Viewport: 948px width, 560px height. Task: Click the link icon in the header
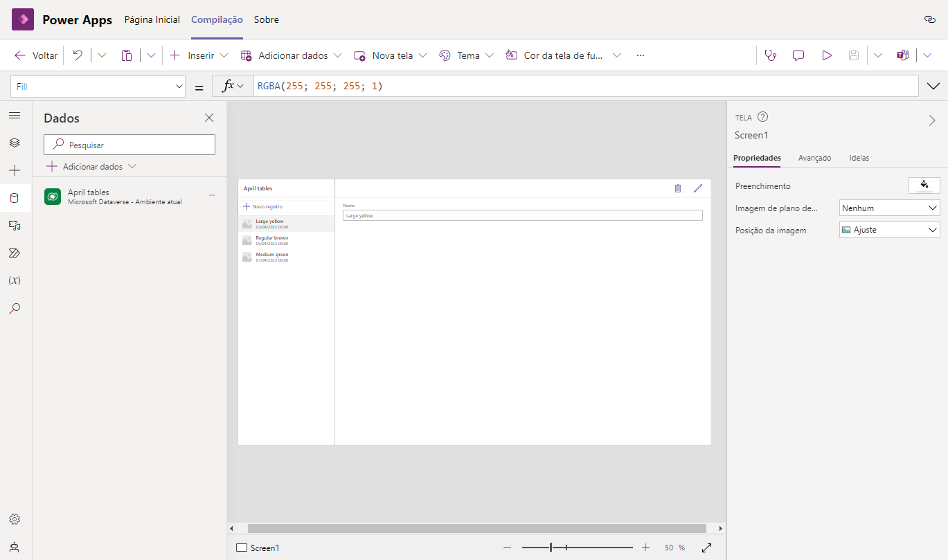930,19
